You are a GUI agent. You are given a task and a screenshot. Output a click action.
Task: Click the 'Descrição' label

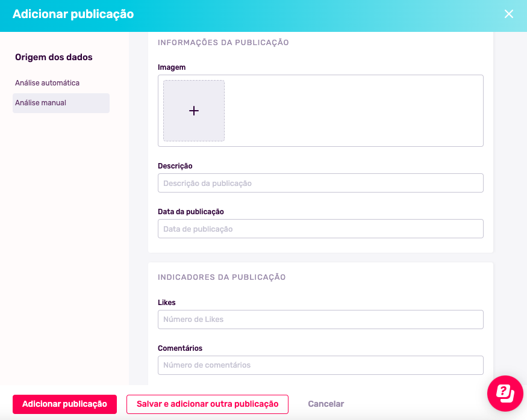tap(175, 166)
